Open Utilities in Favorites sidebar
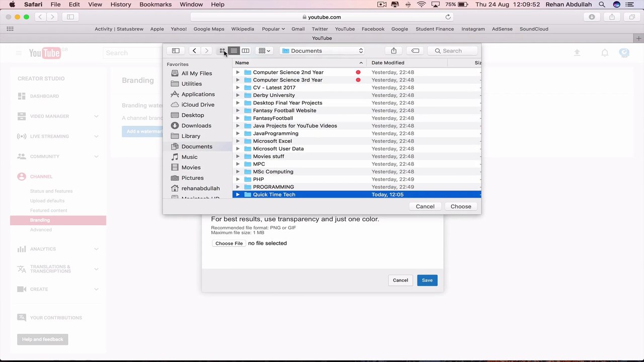The width and height of the screenshot is (644, 362). [192, 84]
